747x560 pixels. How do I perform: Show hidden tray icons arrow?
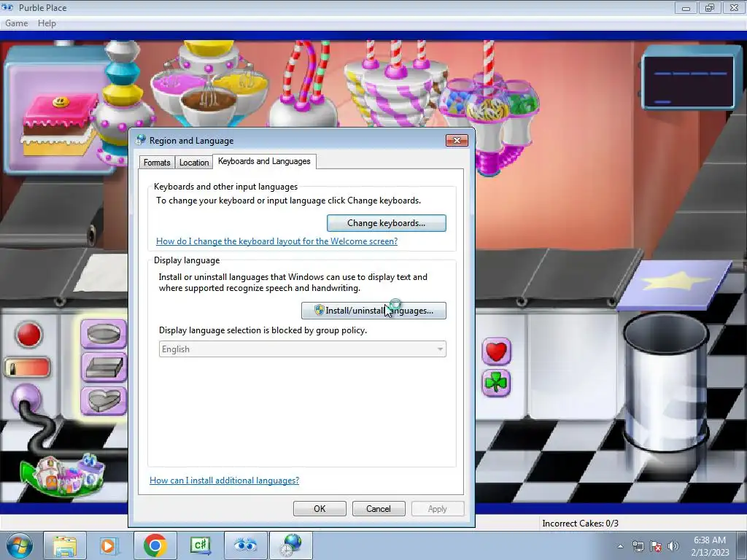620,546
